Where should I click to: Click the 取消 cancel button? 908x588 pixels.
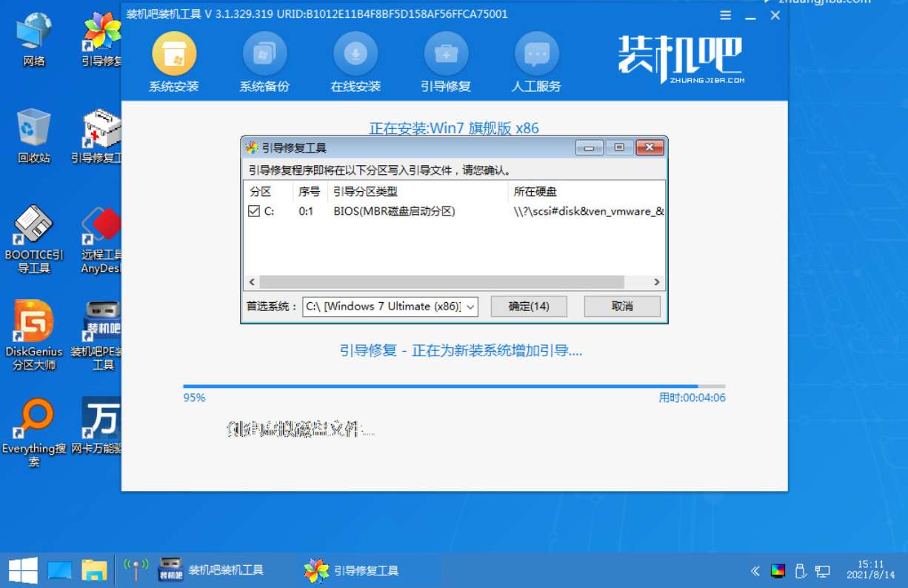(x=622, y=307)
